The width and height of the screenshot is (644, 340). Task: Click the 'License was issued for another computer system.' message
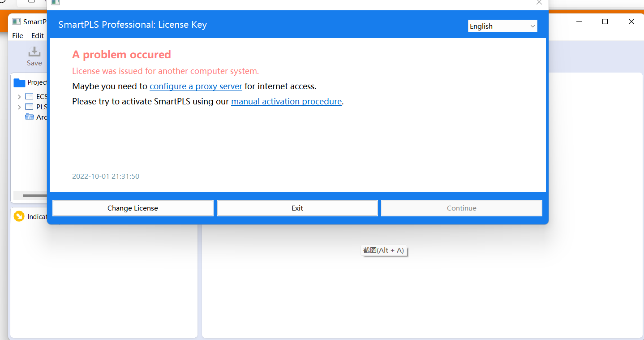(165, 71)
